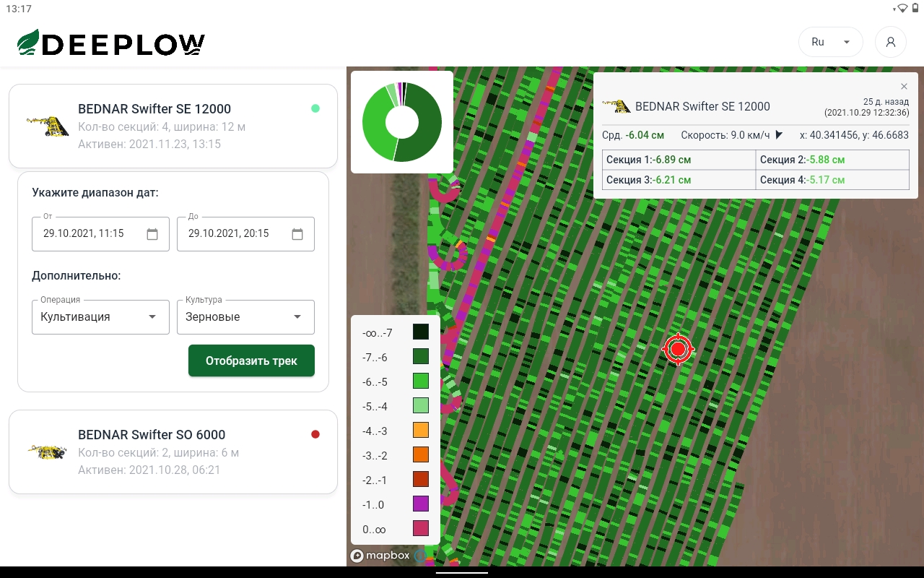Click the Wi-Fi status bar icon

[x=902, y=9]
